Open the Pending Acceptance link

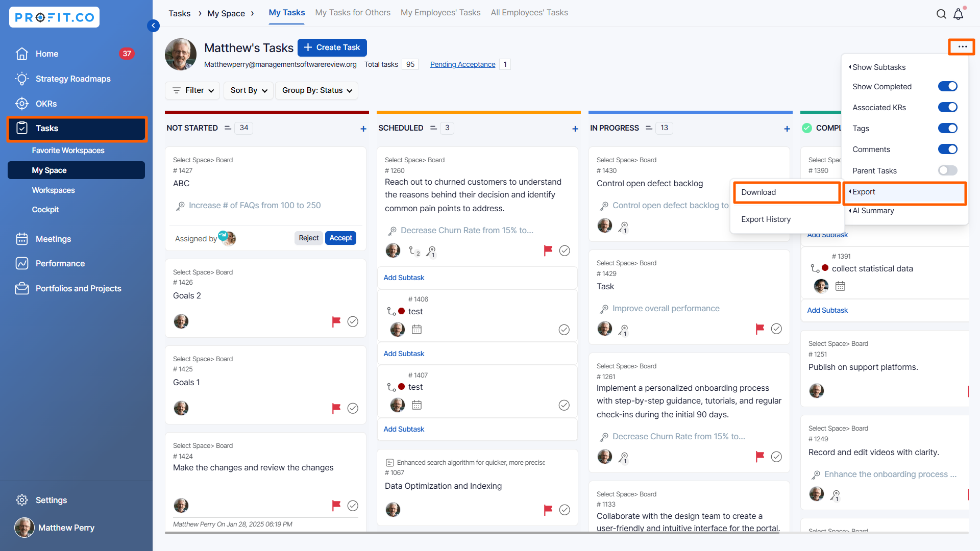point(462,64)
